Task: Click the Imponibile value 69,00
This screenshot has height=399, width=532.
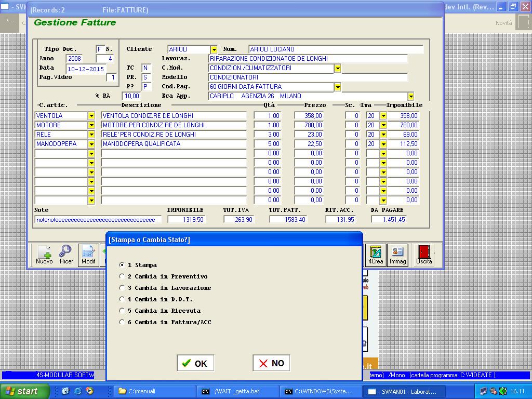Action: (403, 135)
